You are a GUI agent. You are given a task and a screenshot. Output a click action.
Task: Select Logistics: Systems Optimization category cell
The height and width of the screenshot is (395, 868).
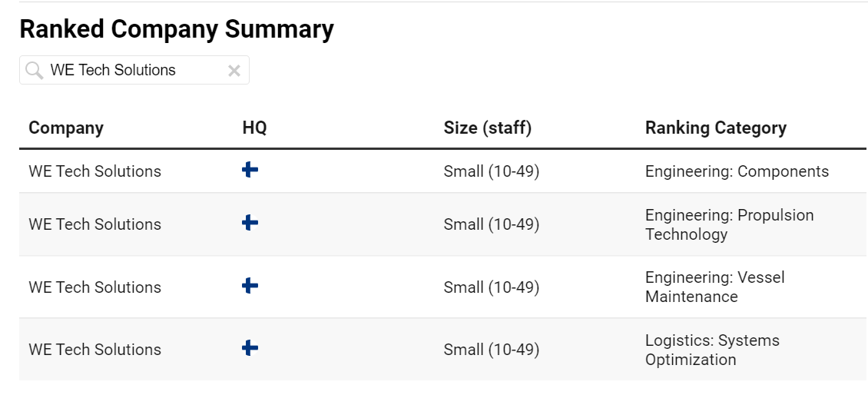[x=712, y=350]
